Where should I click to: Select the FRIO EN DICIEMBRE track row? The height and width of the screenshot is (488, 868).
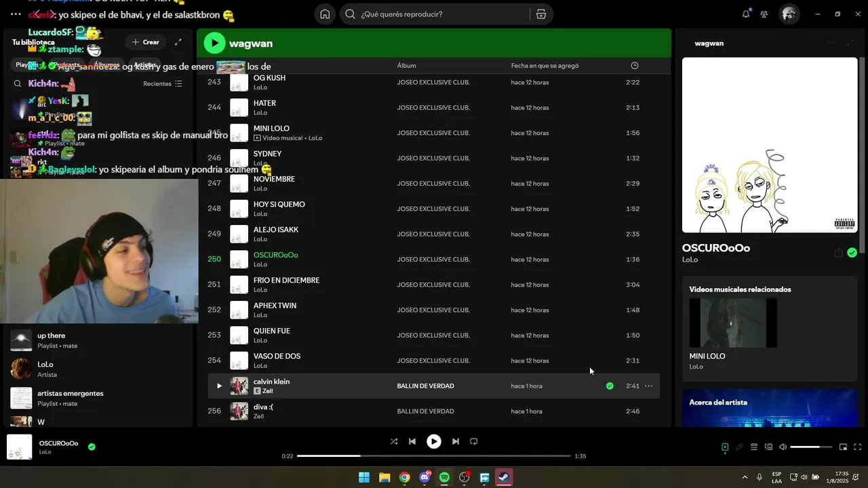(433, 285)
